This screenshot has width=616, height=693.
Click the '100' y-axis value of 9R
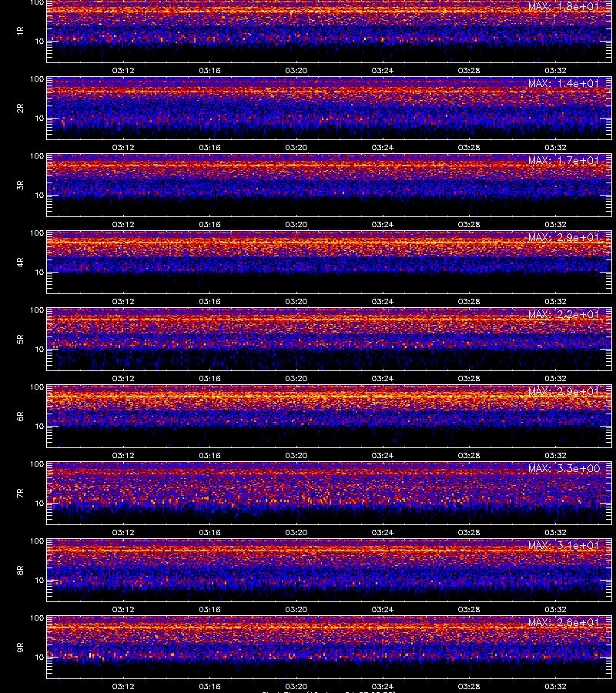pyautogui.click(x=37, y=618)
